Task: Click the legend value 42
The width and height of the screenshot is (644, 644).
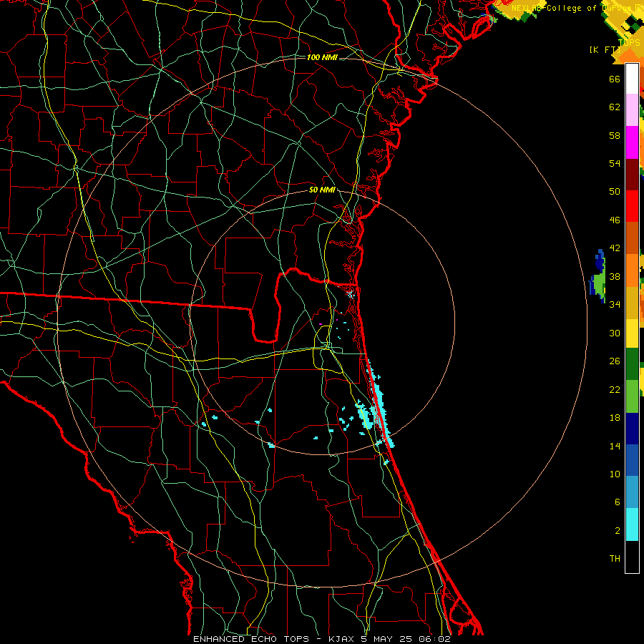Action: coord(615,248)
